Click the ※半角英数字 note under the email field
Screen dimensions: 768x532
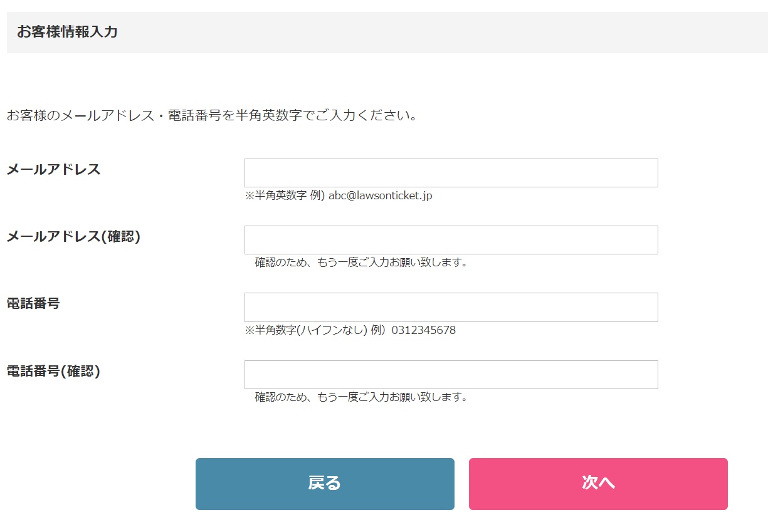pyautogui.click(x=276, y=196)
